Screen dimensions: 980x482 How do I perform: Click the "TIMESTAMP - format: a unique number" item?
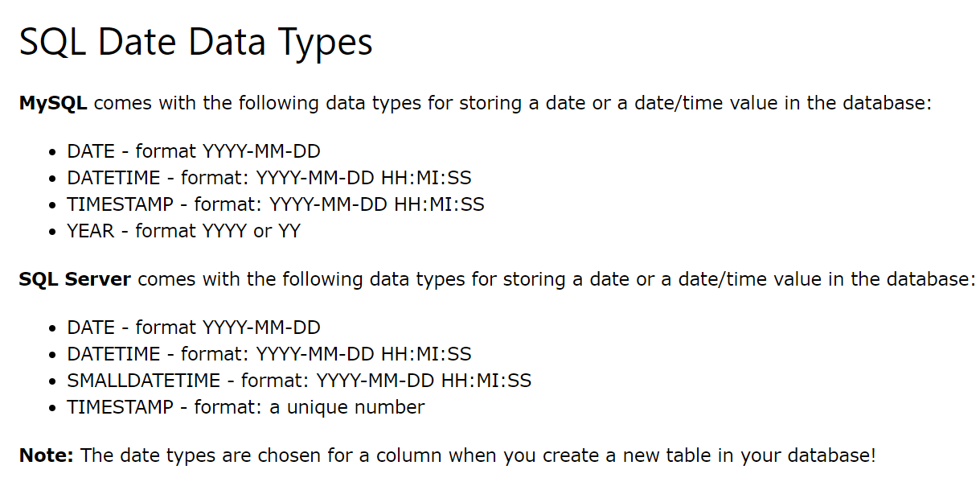pyautogui.click(x=245, y=407)
